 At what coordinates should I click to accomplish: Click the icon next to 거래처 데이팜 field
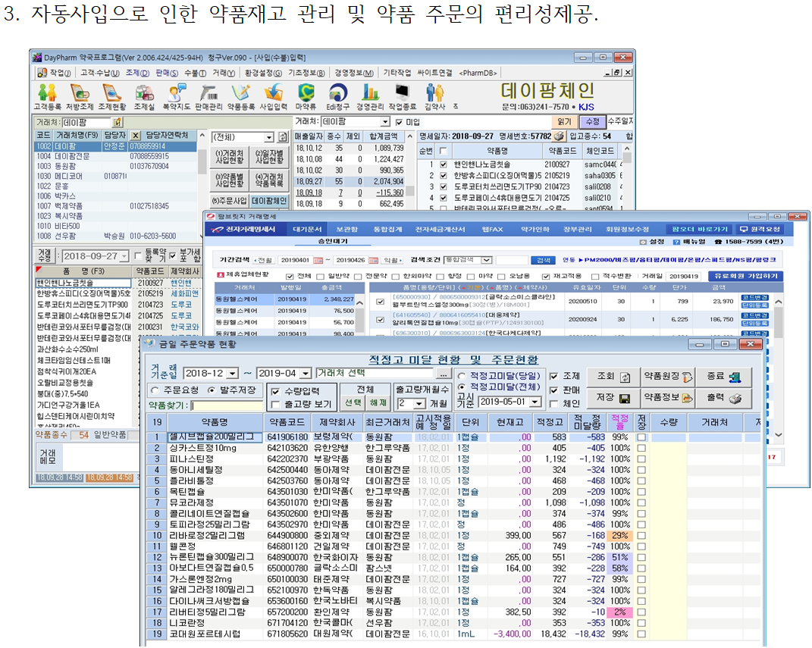[118, 122]
